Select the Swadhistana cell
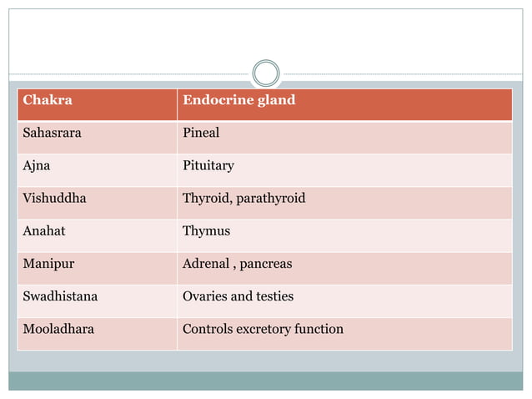This screenshot has height=399, width=532. point(58,296)
